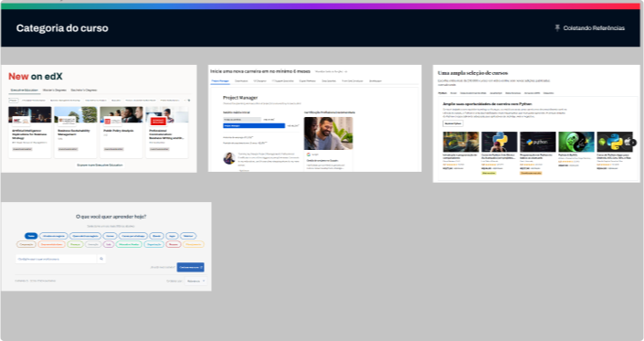Select the filled blue "Todos" filter pill
The image size is (644, 341).
(x=31, y=236)
